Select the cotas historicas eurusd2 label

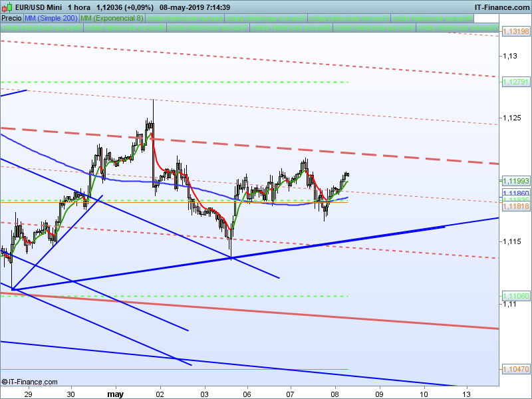(x=266, y=19)
